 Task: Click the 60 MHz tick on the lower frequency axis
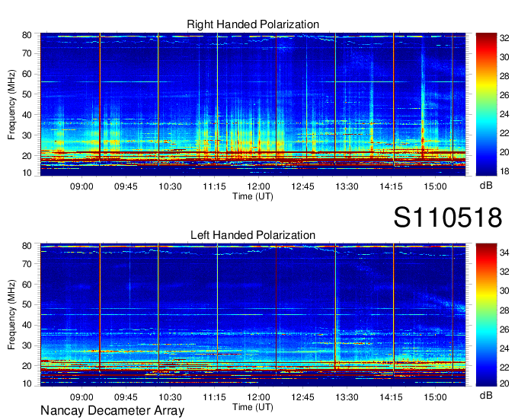click(x=27, y=285)
